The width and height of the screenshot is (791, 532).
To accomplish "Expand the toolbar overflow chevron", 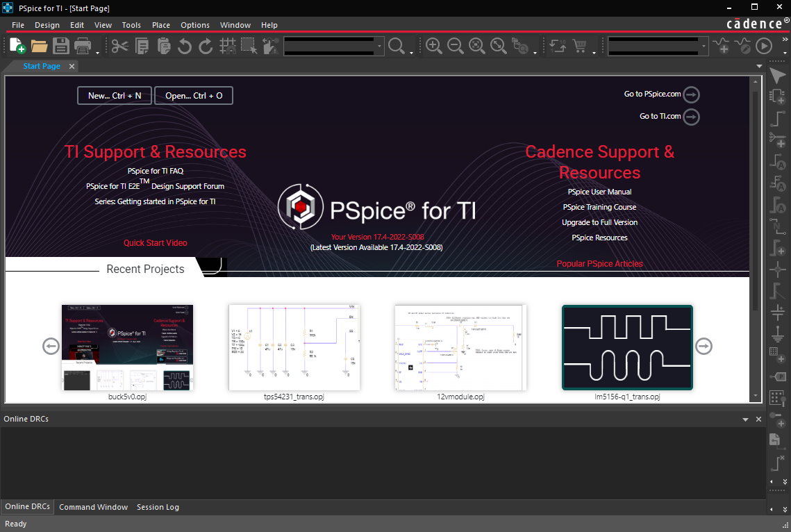I will 785,39.
